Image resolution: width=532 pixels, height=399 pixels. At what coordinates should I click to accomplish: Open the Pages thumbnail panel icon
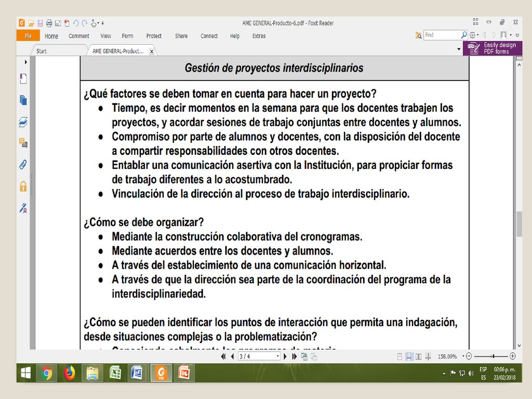pos(23,100)
